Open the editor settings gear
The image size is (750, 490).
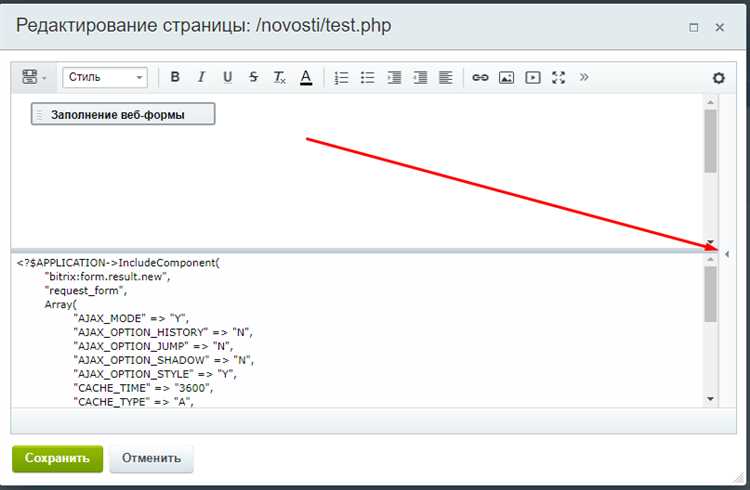point(718,78)
